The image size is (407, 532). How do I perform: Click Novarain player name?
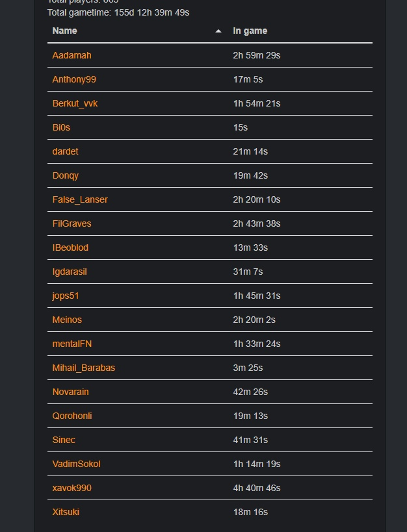point(71,392)
